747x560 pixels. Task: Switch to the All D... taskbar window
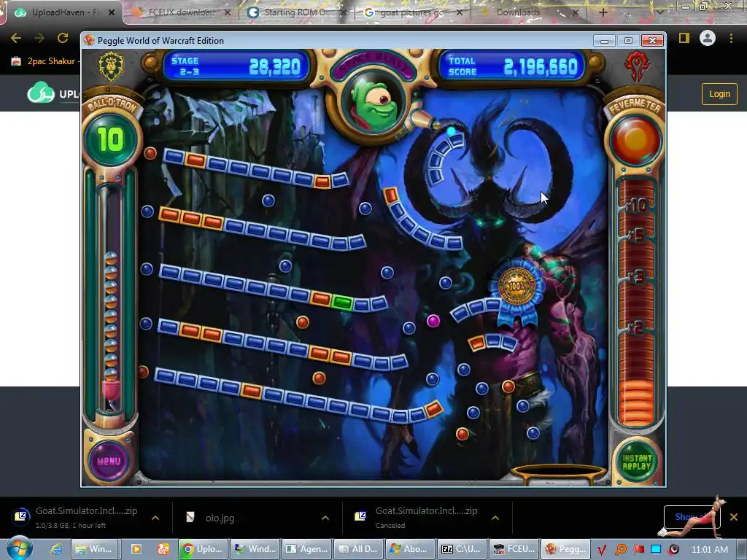click(358, 549)
